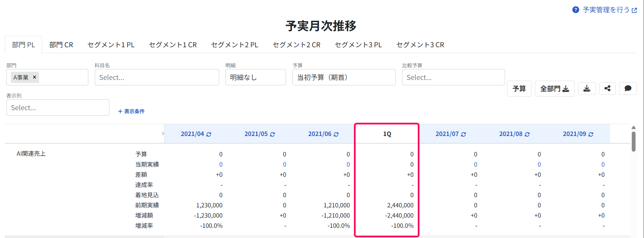Open the セグメント1 CR tab
Screen dimensions: 644x238
pyautogui.click(x=173, y=45)
